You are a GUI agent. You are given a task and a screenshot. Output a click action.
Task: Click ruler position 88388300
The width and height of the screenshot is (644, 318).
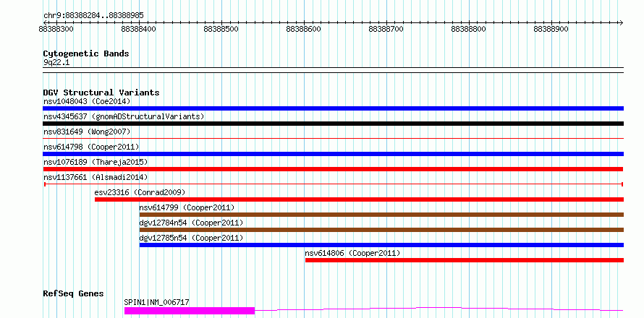coord(56,29)
